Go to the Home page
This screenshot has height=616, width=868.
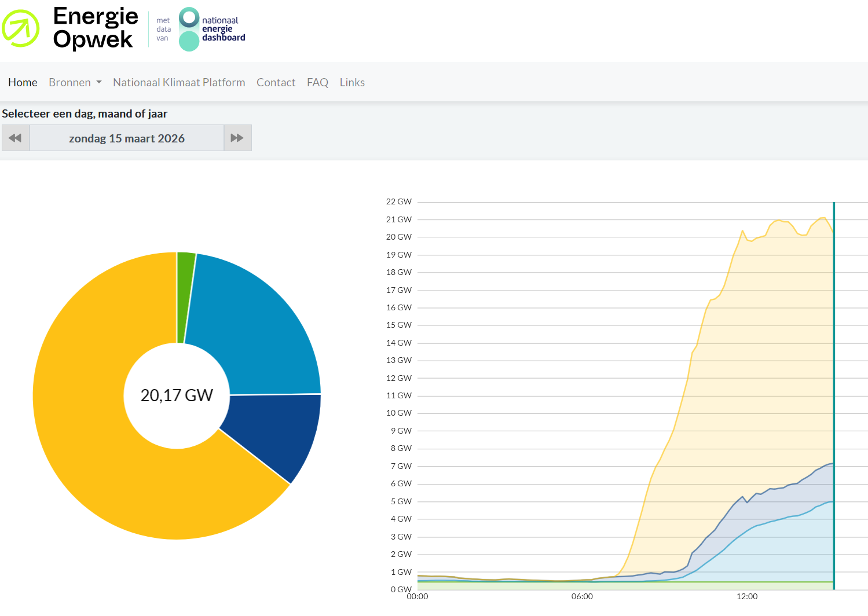23,83
